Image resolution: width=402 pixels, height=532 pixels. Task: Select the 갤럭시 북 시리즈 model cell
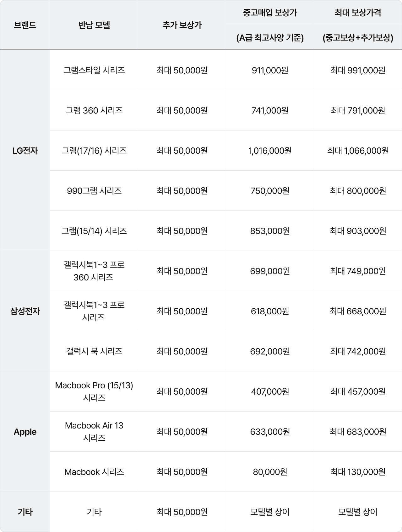coord(94,351)
